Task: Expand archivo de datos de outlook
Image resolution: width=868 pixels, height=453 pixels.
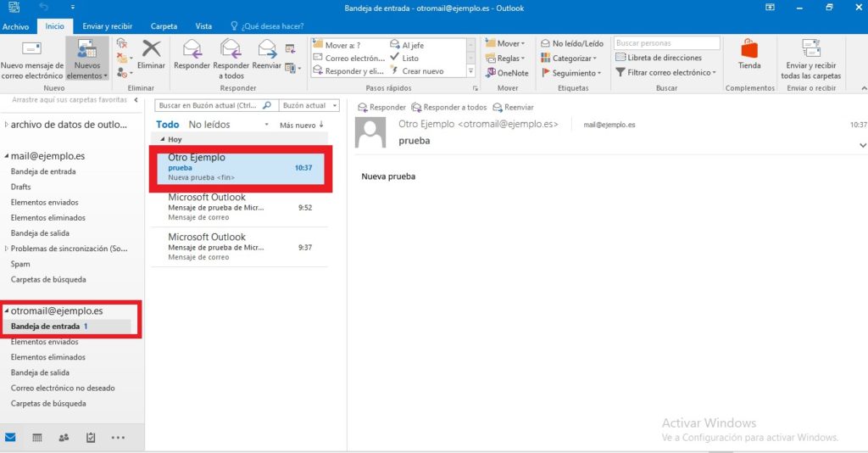Action: (6, 125)
